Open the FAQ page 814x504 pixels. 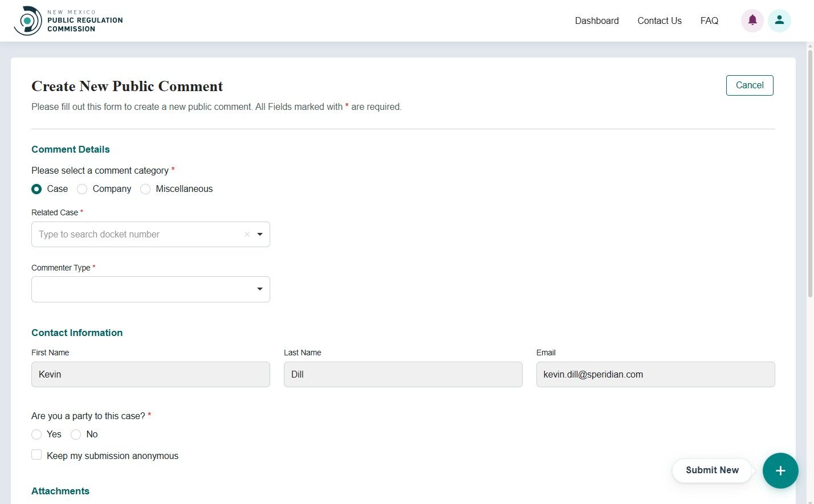click(709, 21)
